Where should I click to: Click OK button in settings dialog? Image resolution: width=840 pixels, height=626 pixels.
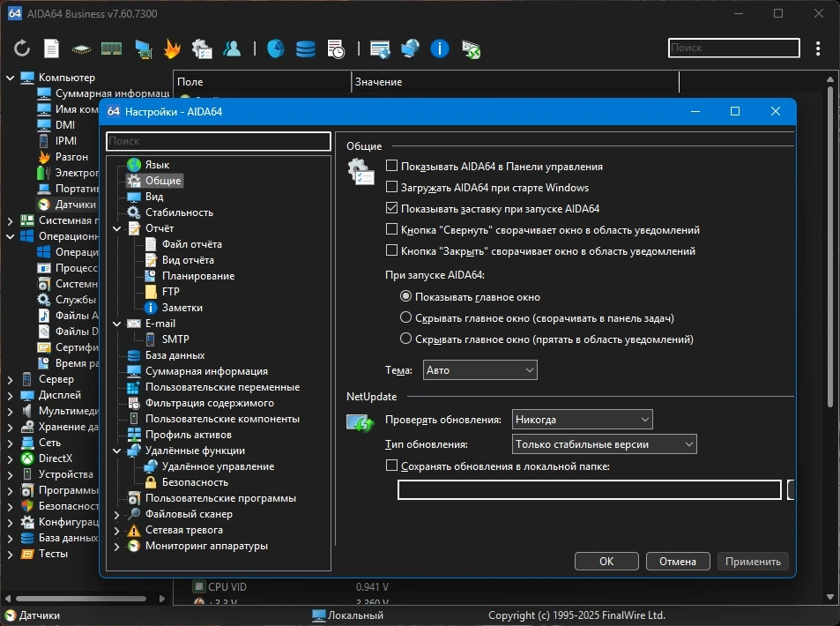(606, 561)
